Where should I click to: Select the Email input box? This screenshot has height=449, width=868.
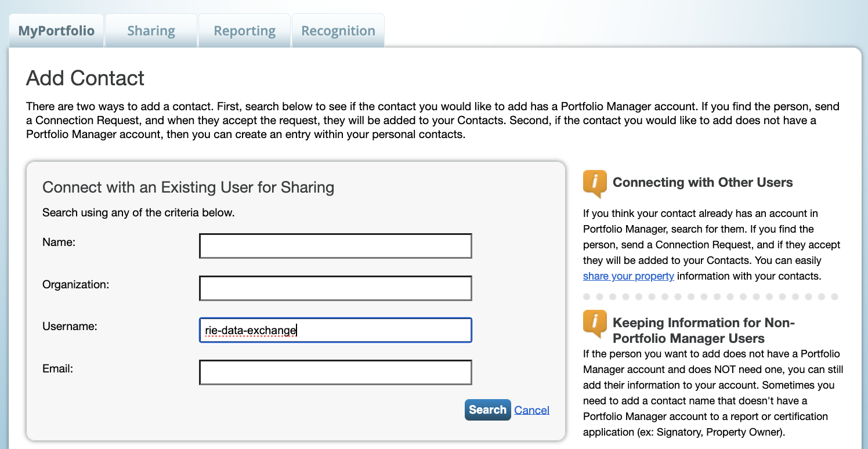tap(335, 372)
